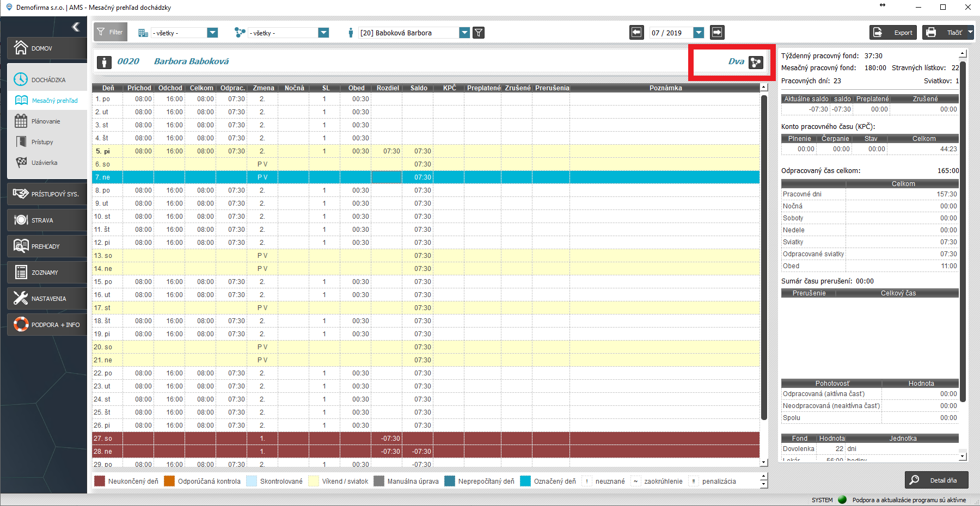The height and width of the screenshot is (506, 980).
Task: Click the employee filter funnel icon
Action: click(x=479, y=33)
